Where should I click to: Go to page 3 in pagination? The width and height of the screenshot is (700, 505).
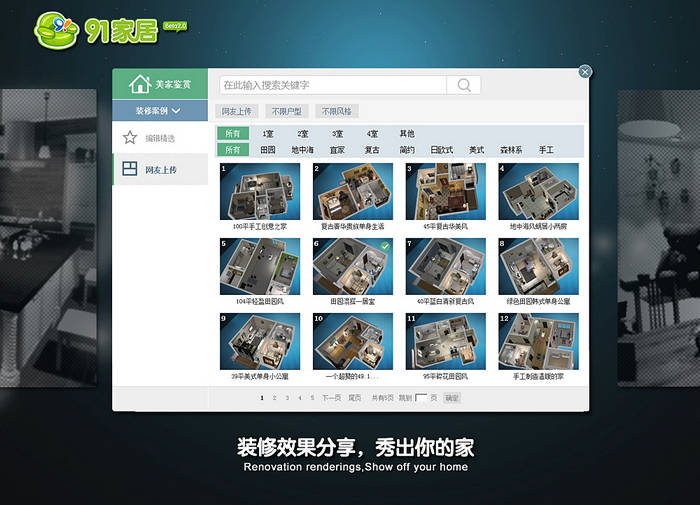(287, 397)
